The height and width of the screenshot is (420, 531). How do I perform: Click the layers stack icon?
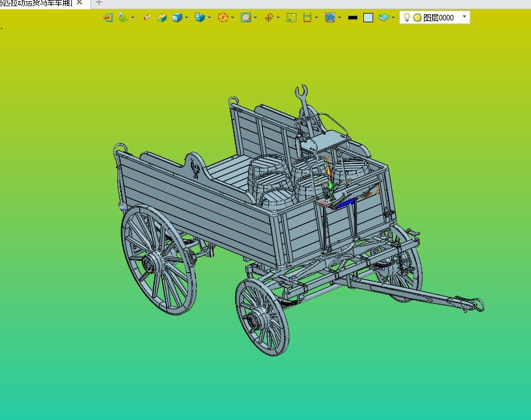point(384,17)
